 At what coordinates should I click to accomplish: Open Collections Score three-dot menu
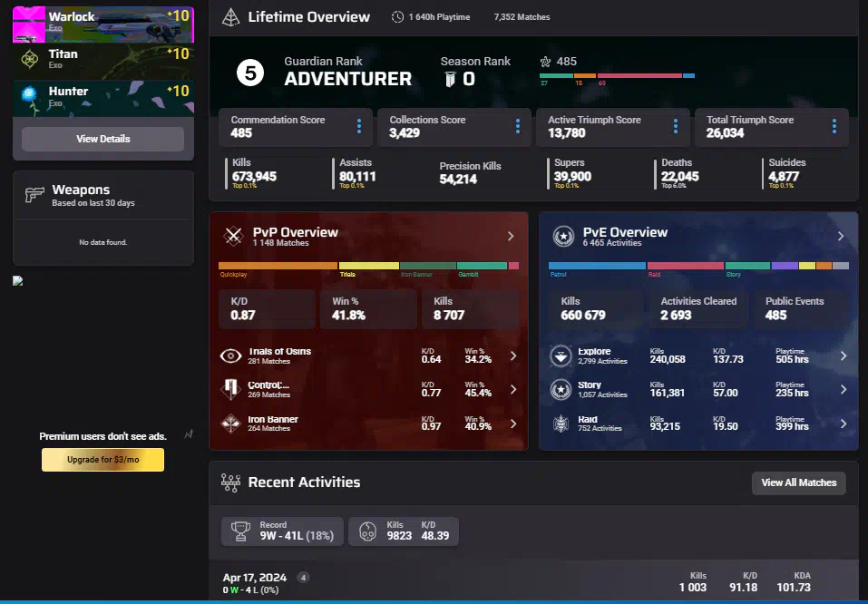pos(518,126)
